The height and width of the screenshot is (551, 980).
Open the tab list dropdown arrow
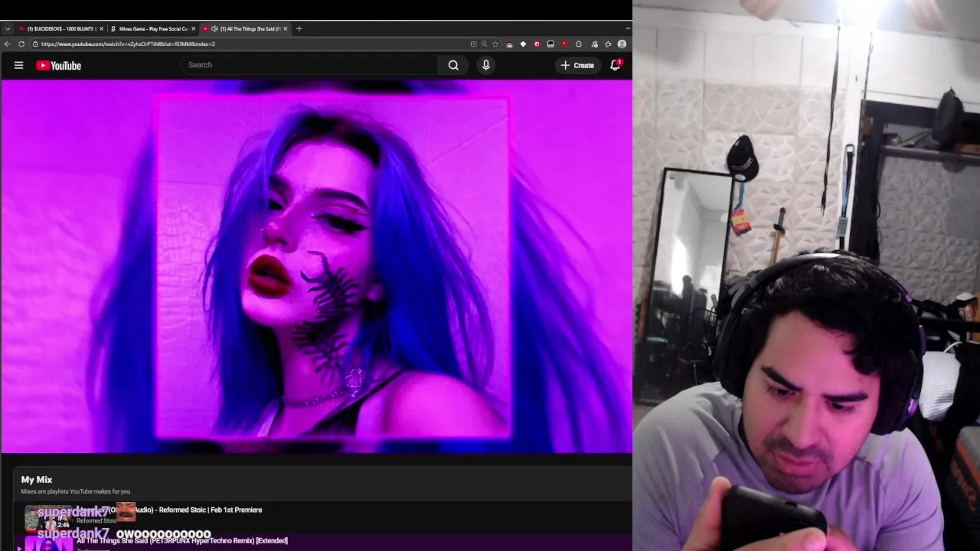point(8,28)
